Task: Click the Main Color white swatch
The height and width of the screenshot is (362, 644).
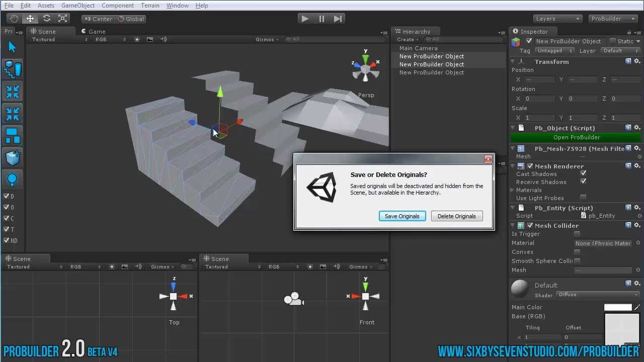Action: click(x=618, y=307)
